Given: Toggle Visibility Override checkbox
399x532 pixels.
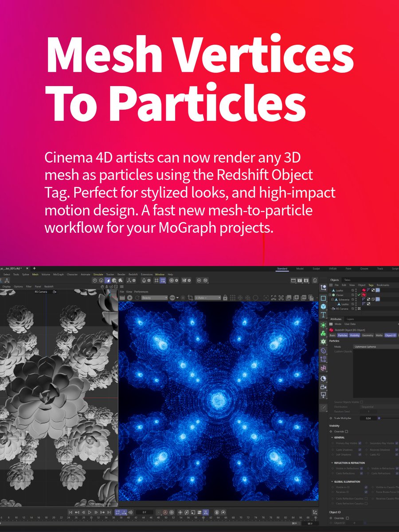Looking at the screenshot, I should [x=346, y=431].
